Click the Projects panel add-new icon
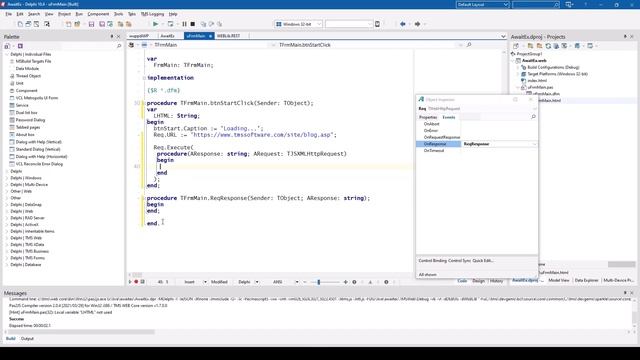 [516, 46]
